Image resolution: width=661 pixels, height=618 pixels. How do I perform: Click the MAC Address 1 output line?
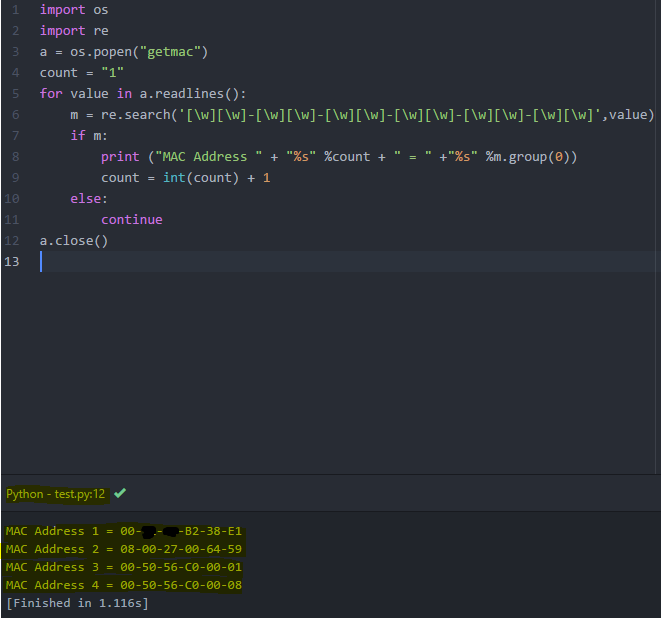pyautogui.click(x=124, y=531)
